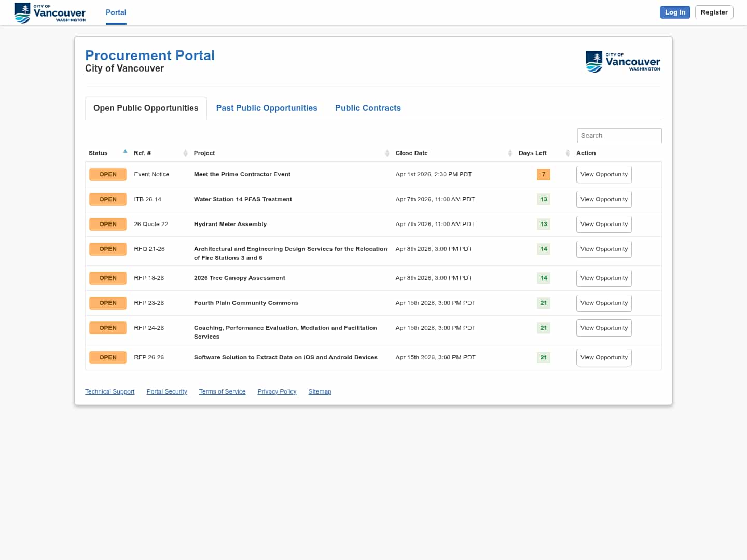
Task: Open the Privacy Policy link
Action: [x=277, y=391]
